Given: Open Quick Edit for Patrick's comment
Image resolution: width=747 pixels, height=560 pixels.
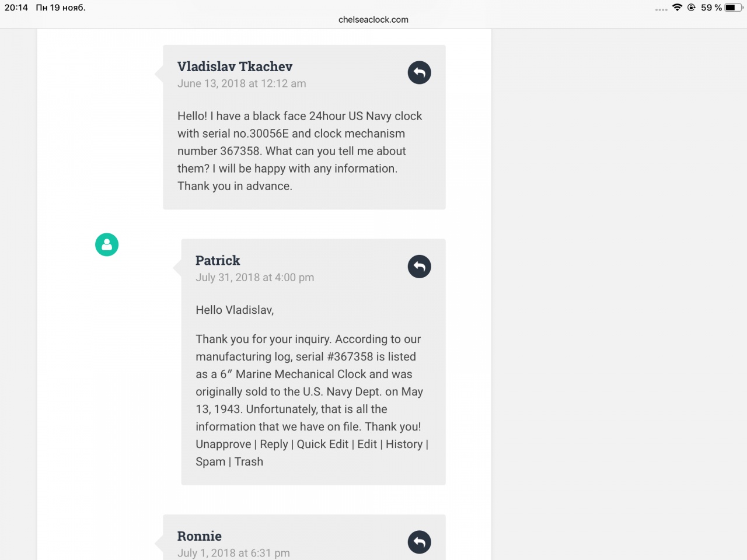Looking at the screenshot, I should coord(322,444).
